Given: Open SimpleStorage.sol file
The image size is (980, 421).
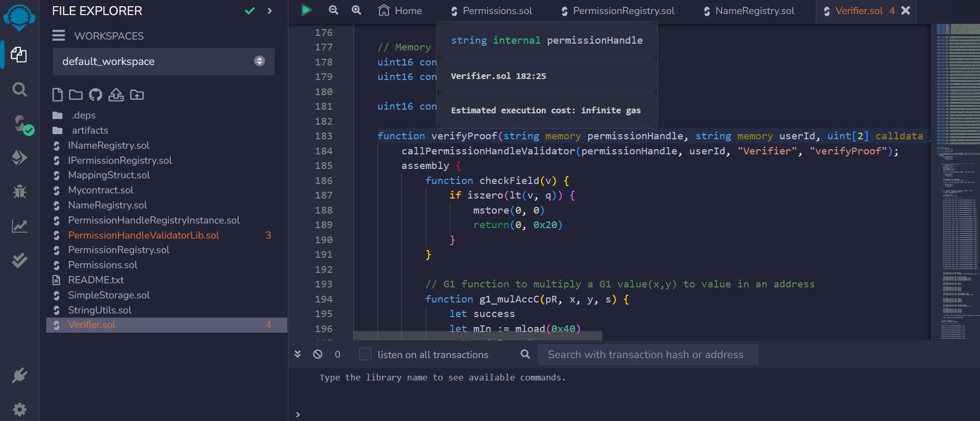Looking at the screenshot, I should (109, 295).
